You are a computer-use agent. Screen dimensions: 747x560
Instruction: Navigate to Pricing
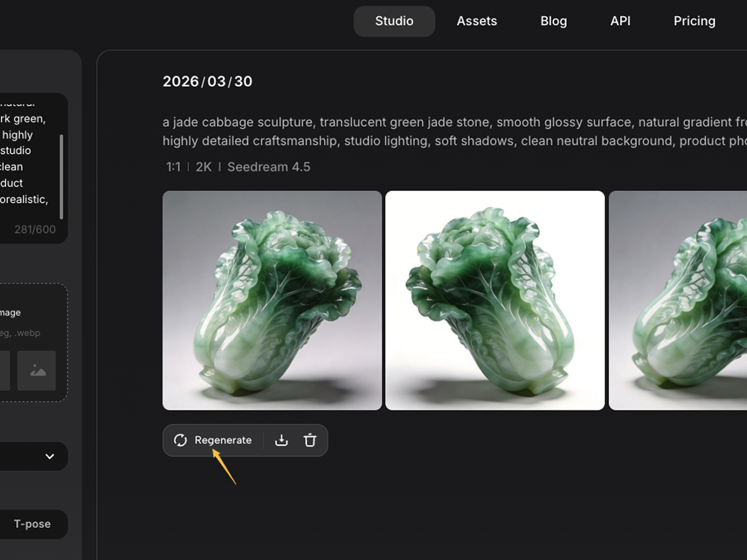coord(694,21)
